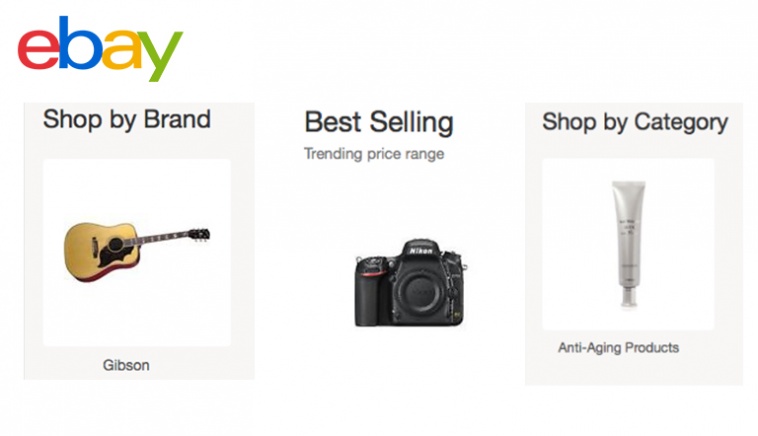Click the Best Selling heading

point(379,122)
